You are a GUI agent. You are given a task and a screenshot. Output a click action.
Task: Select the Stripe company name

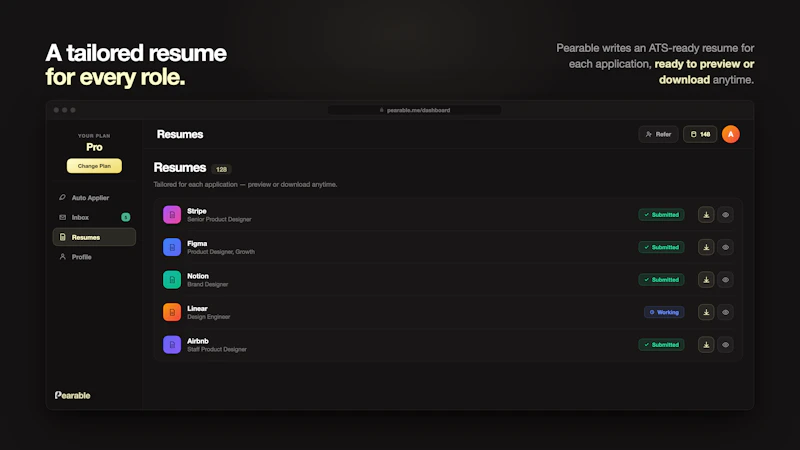pos(197,211)
